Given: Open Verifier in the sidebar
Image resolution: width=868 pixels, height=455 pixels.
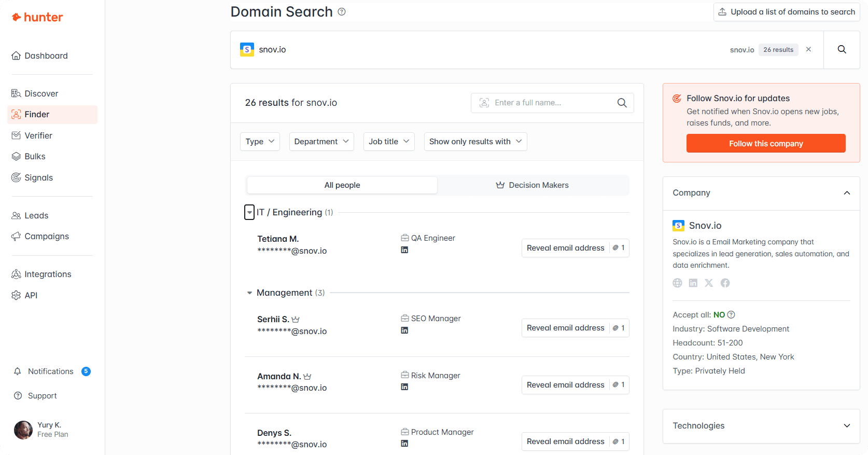Looking at the screenshot, I should pos(38,135).
